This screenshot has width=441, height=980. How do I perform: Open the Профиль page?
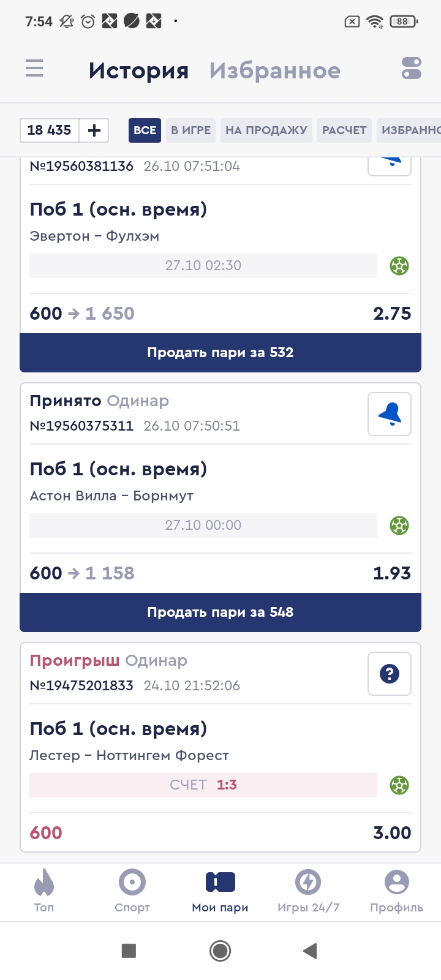coord(396,891)
